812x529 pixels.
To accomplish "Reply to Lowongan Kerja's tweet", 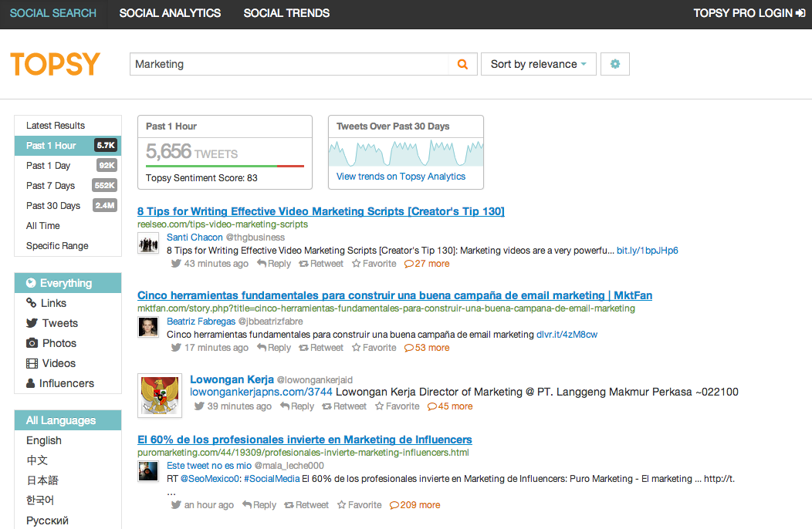I will 297,406.
